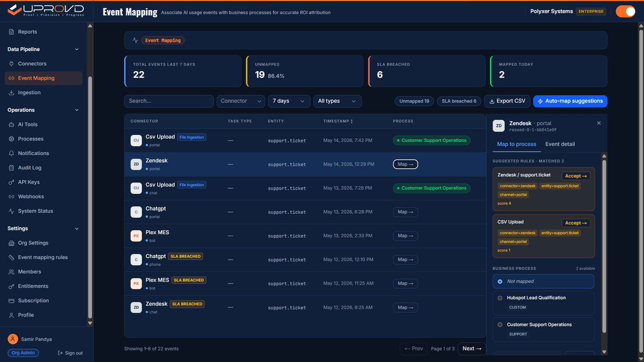
Task: Close the Zendesk detail panel
Action: pos(599,123)
